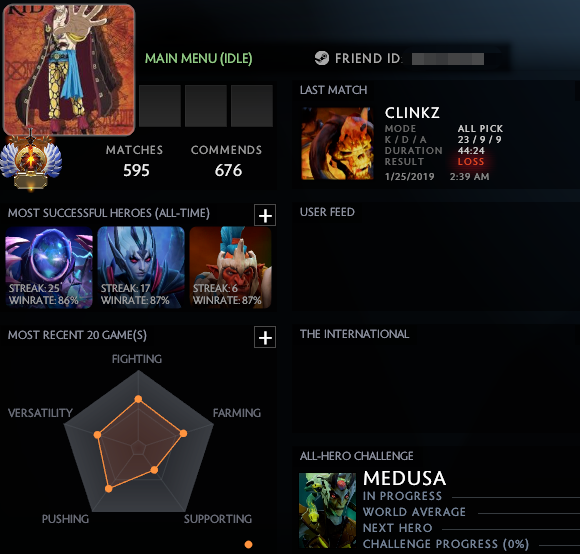Open the Last Match section header
The width and height of the screenshot is (580, 554).
333,90
